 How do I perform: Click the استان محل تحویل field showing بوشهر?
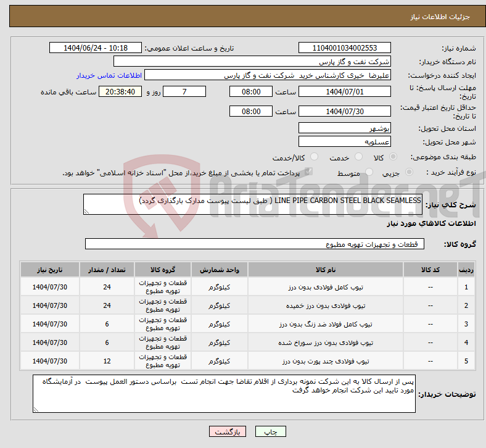click(344, 128)
